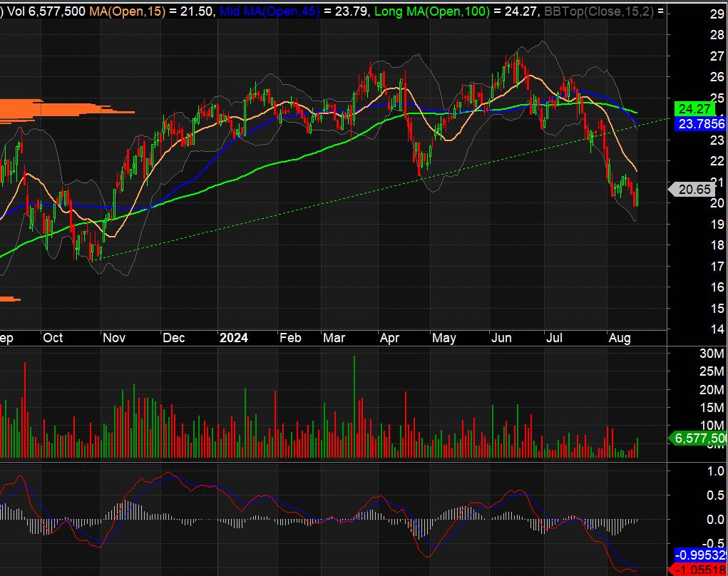728x576 pixels.
Task: Click the 1.0 MACD axis label
Action: (x=715, y=471)
